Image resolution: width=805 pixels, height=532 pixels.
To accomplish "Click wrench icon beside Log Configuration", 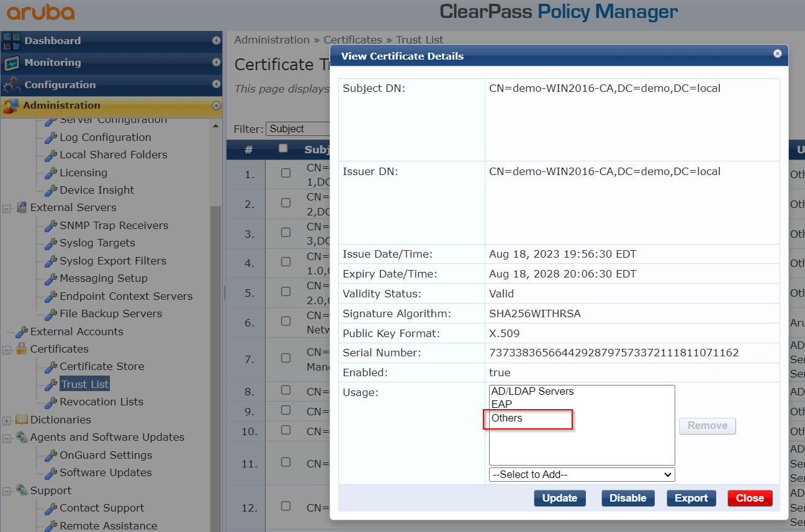I will [51, 138].
